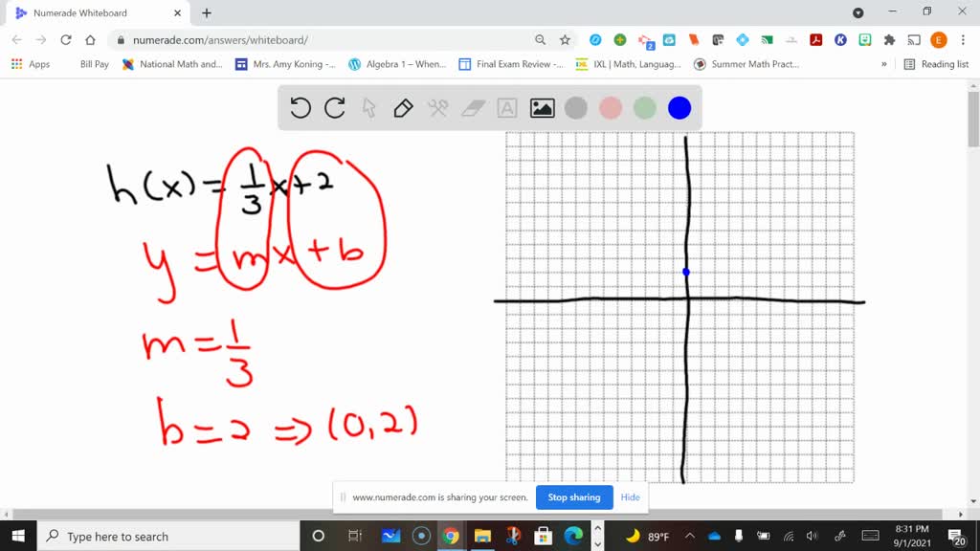Select the Pen tool on the whiteboard toolbar
This screenshot has width=980, height=551.
pos(401,108)
